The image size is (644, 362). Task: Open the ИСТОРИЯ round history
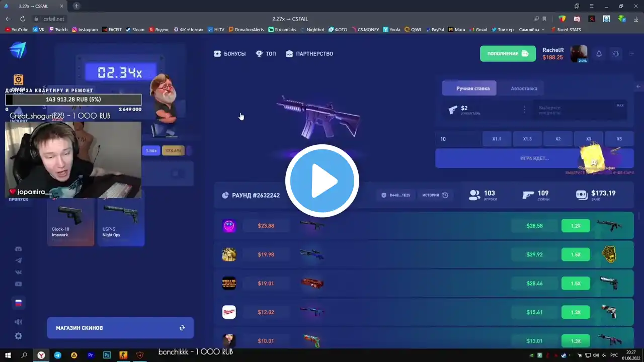pyautogui.click(x=435, y=195)
